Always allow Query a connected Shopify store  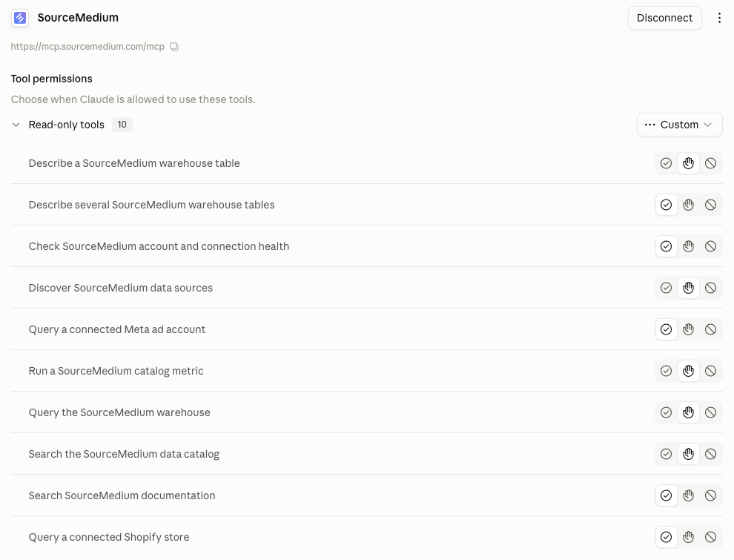click(x=666, y=538)
